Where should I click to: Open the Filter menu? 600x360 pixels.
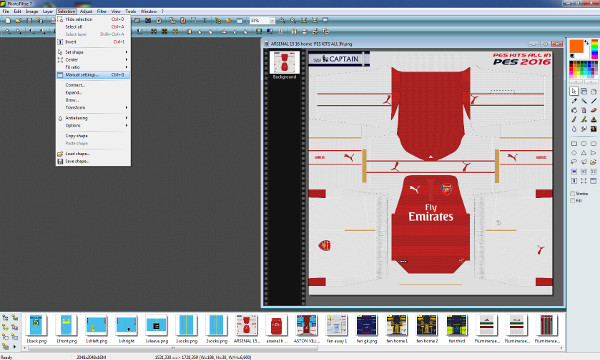click(101, 11)
